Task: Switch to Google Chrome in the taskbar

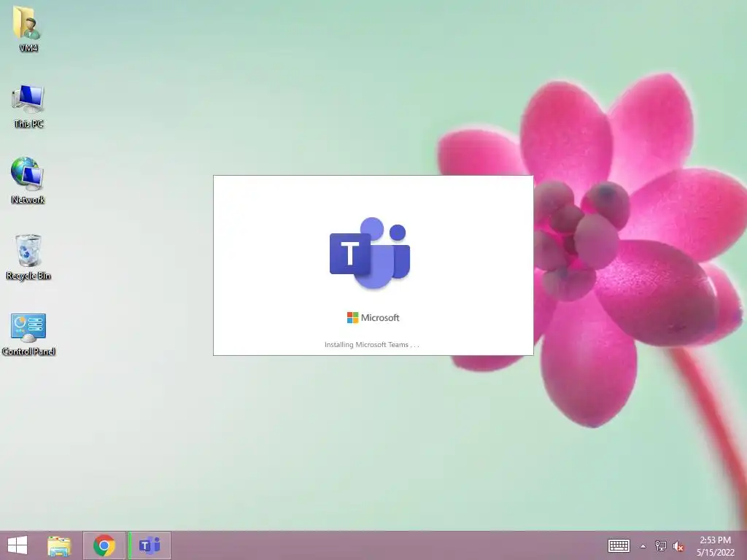Action: point(104,545)
